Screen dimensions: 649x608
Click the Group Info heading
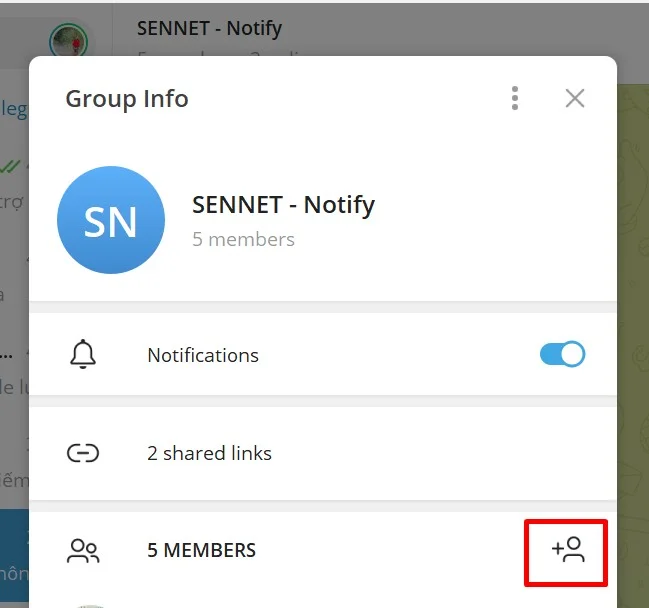127,99
